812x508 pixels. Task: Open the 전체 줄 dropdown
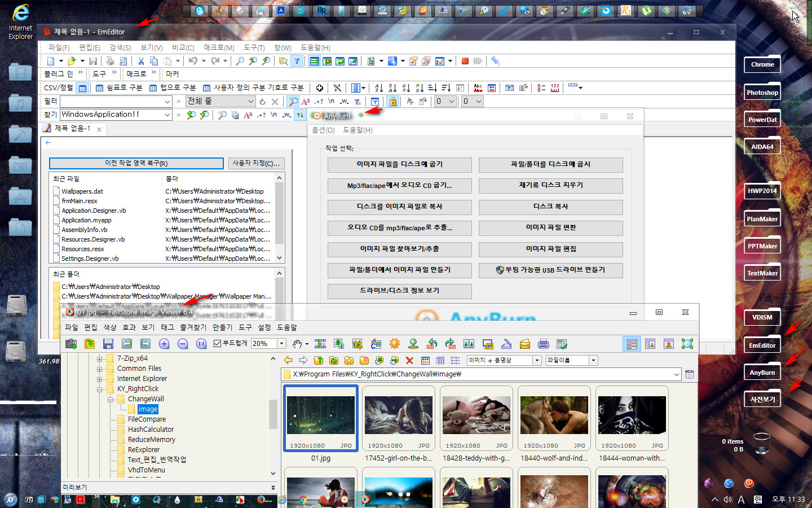click(x=251, y=102)
